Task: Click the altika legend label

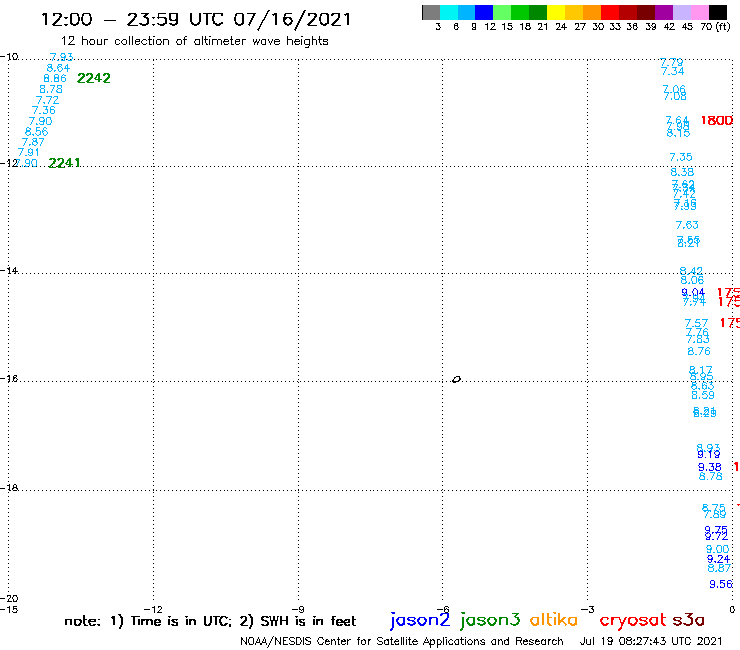Action: pyautogui.click(x=554, y=619)
